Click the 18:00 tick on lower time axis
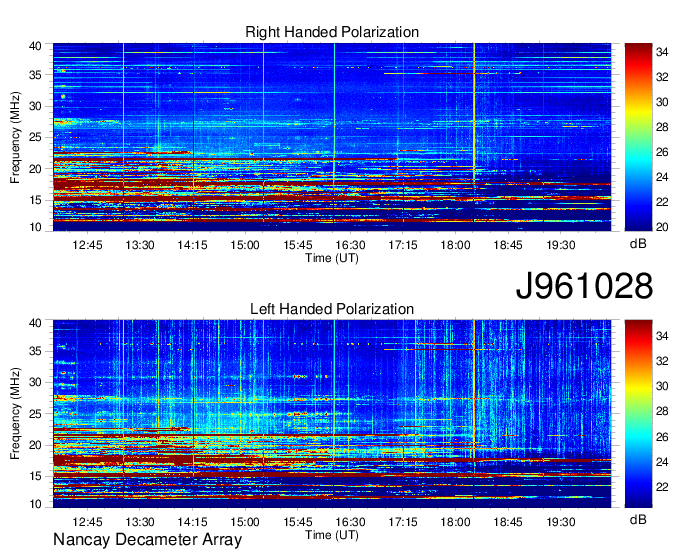680x552 pixels. 455,522
